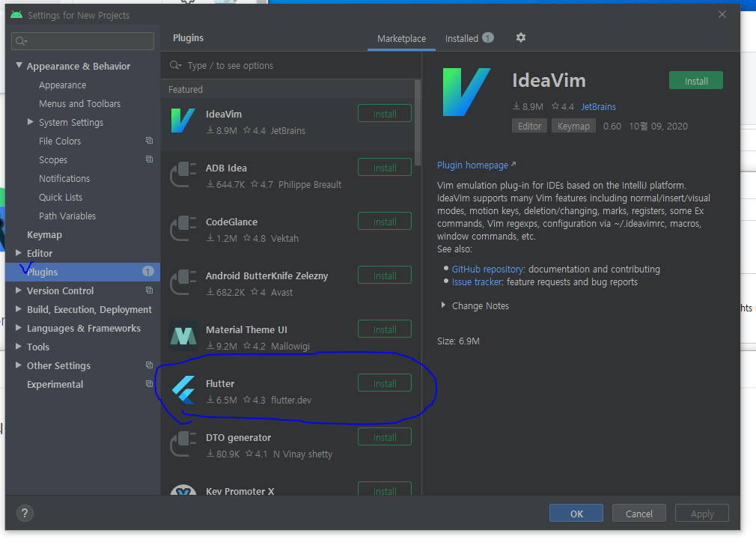The width and height of the screenshot is (756, 542).
Task: Install the CodeGlance plugin
Action: [x=385, y=222]
